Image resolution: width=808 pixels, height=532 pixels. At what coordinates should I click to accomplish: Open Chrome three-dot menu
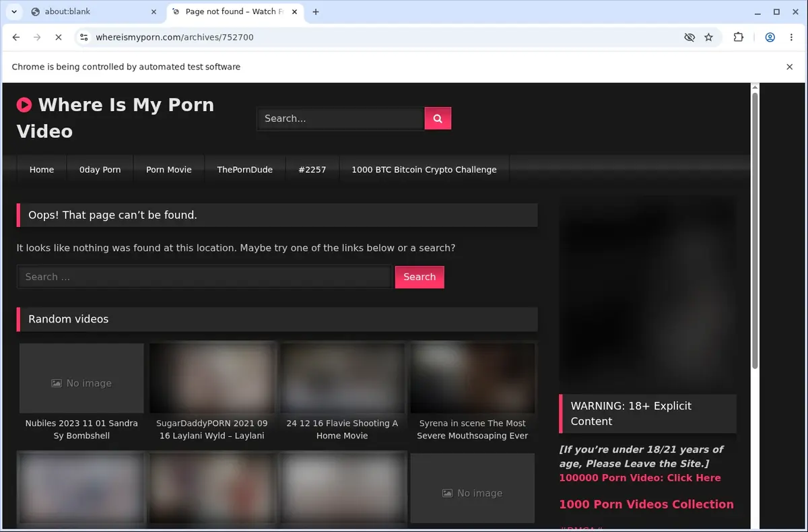[791, 38]
